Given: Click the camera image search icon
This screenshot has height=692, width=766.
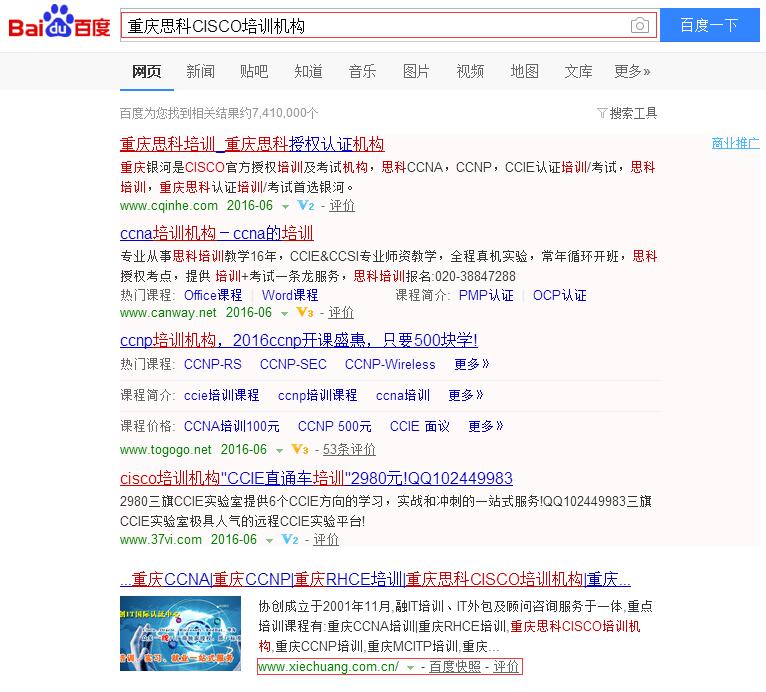Looking at the screenshot, I should click(639, 25).
